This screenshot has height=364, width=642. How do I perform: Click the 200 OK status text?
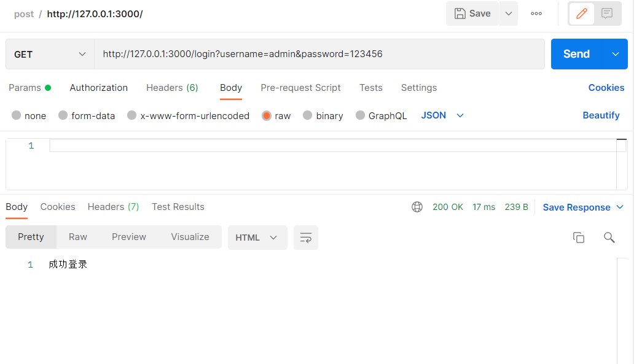click(447, 207)
